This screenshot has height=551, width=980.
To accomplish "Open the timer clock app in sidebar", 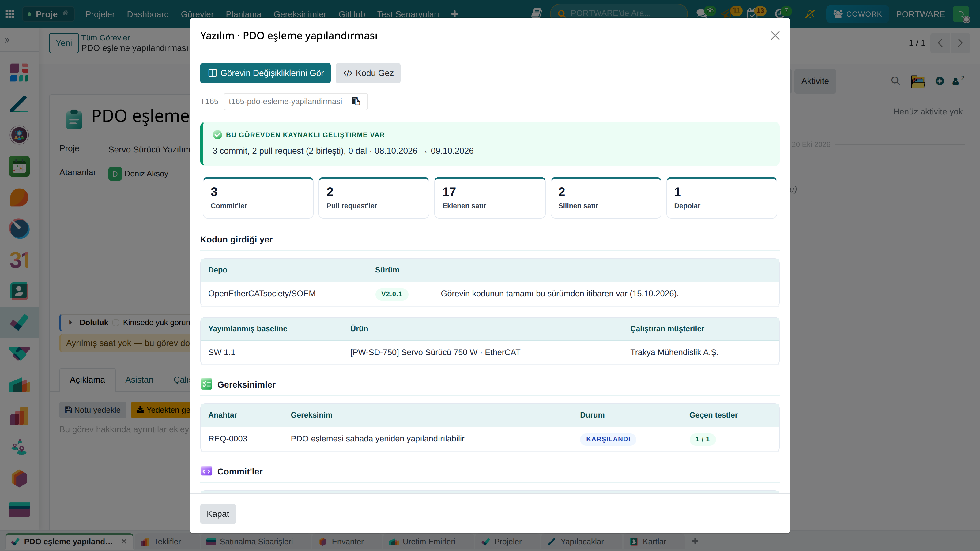I will (19, 229).
